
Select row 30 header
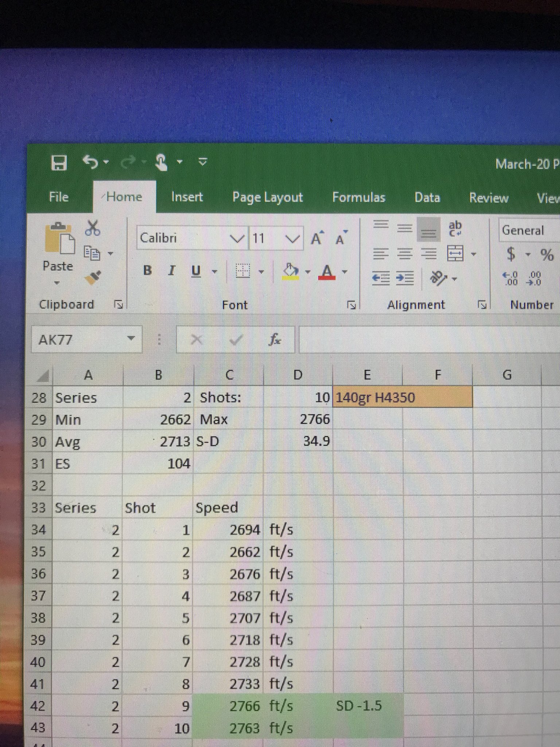click(x=39, y=442)
